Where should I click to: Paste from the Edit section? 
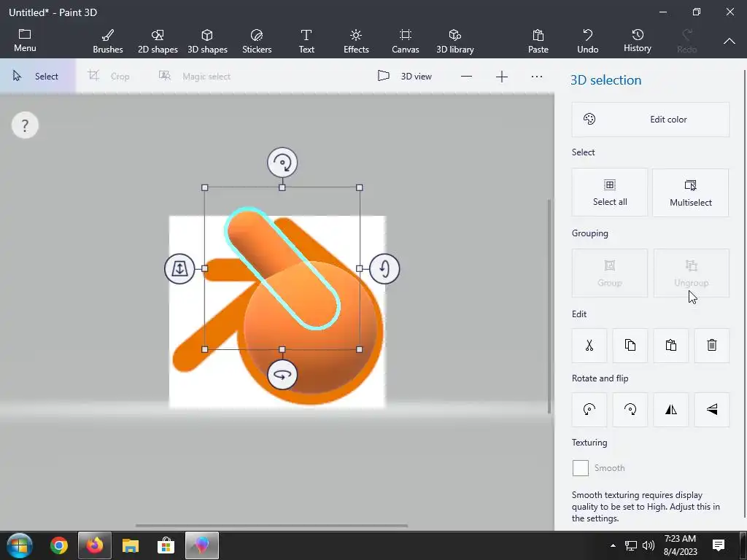point(671,345)
